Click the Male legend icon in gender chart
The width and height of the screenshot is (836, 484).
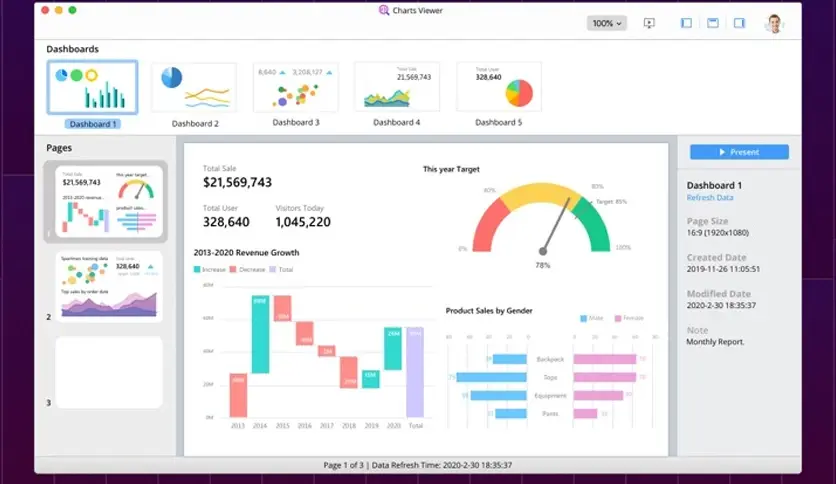(x=585, y=318)
